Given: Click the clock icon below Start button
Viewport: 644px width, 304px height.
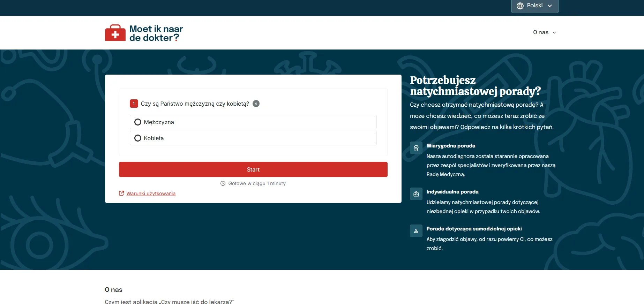Looking at the screenshot, I should 223,183.
